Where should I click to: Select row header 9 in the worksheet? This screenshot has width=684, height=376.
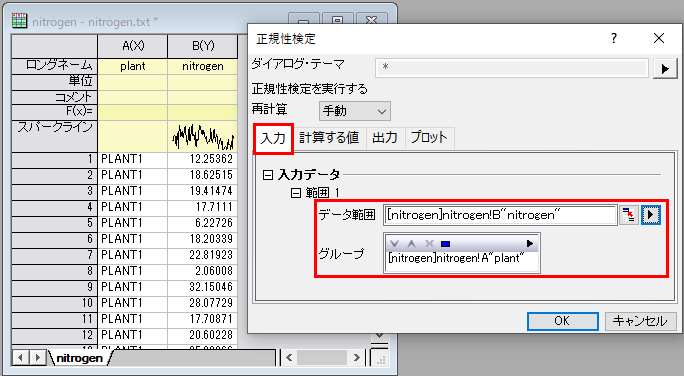tap(54, 287)
